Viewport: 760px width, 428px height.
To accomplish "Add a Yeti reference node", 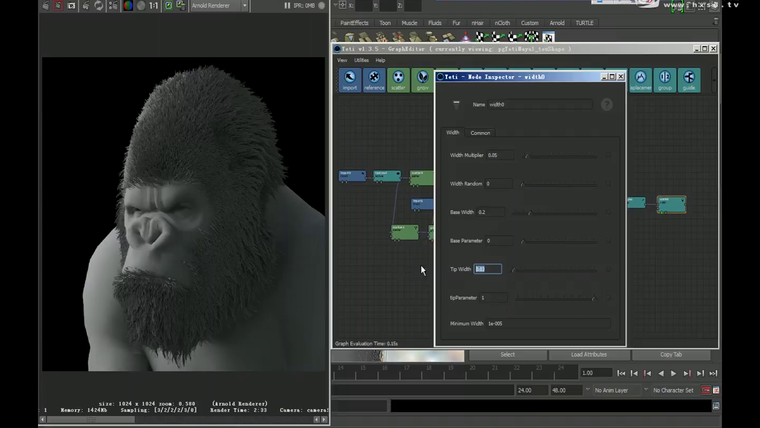I will click(x=374, y=79).
